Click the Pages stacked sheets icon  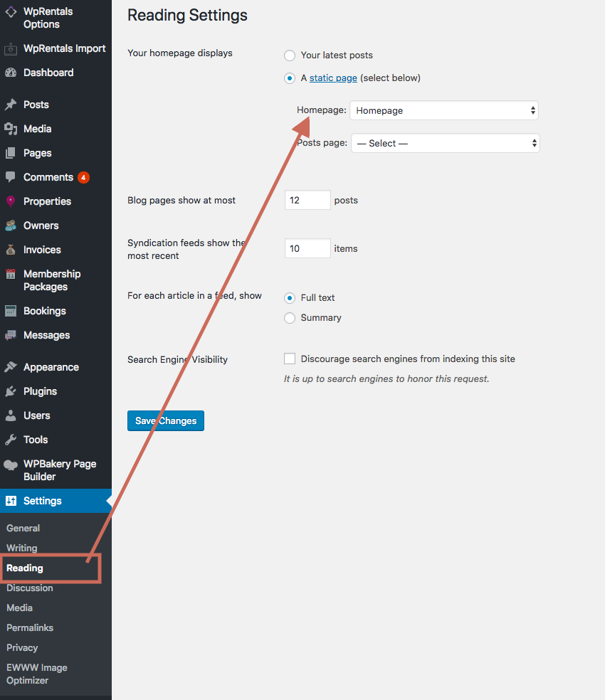point(11,153)
